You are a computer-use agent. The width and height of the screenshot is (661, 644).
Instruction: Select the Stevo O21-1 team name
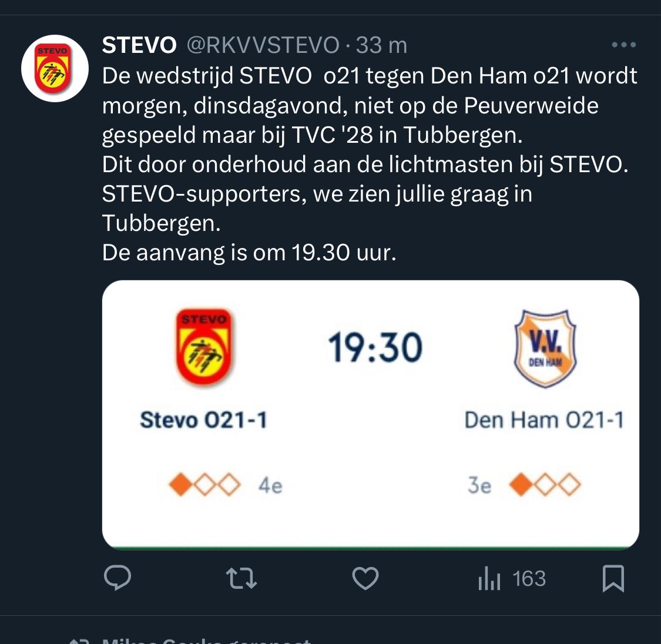(204, 420)
